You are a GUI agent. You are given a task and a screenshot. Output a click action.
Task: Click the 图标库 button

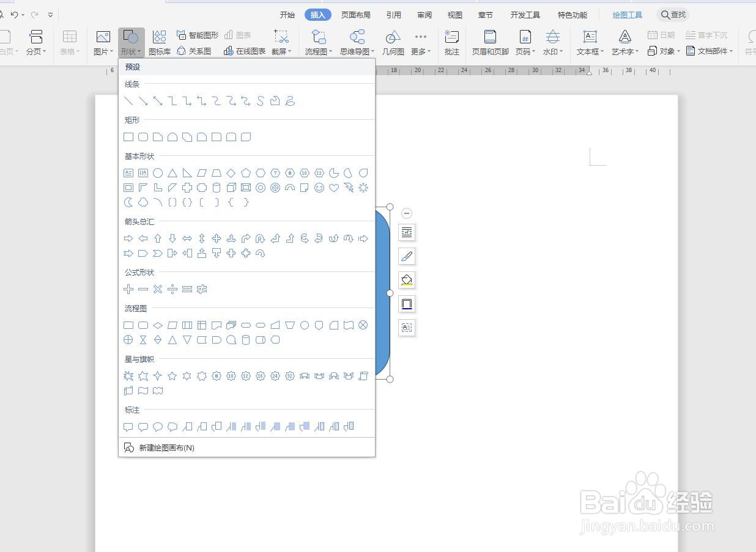pos(160,43)
